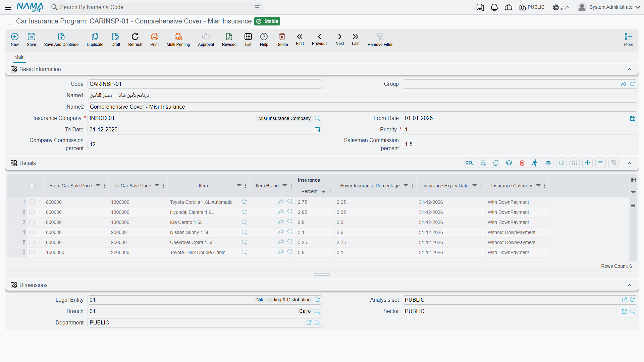This screenshot has height=362, width=644.
Task: Open Multi Printing
Action: tap(178, 40)
